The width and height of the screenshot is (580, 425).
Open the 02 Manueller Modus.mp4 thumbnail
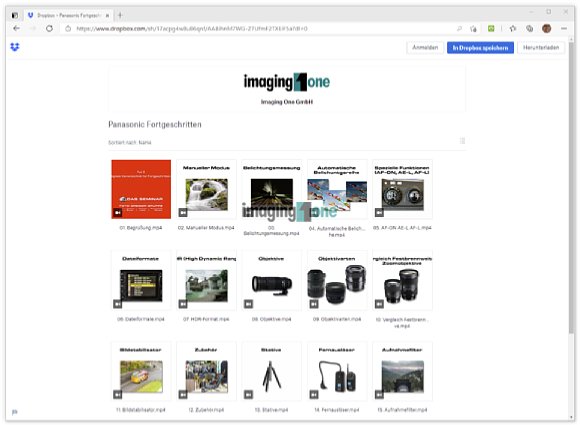point(206,189)
